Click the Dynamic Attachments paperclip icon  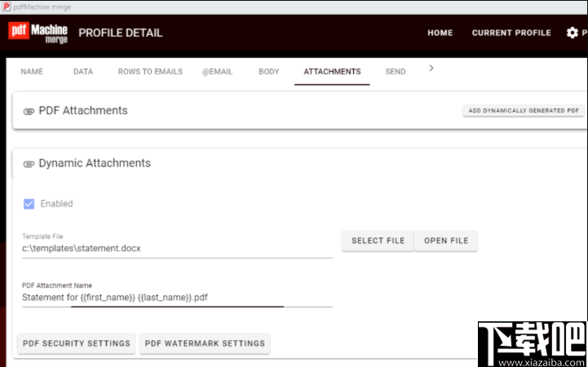(29, 164)
